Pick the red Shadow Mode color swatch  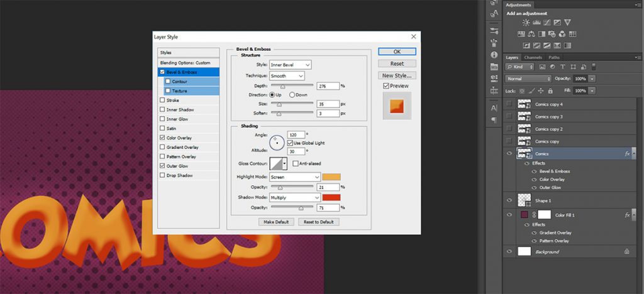[x=331, y=197]
